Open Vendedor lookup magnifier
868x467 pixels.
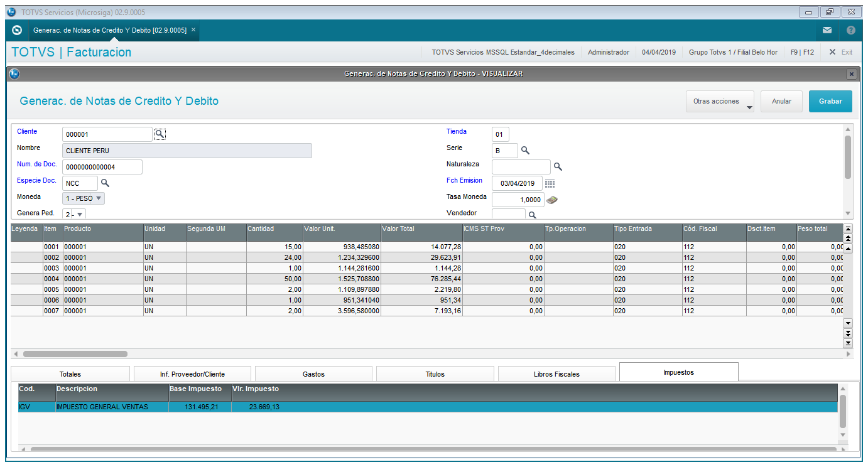pyautogui.click(x=533, y=215)
